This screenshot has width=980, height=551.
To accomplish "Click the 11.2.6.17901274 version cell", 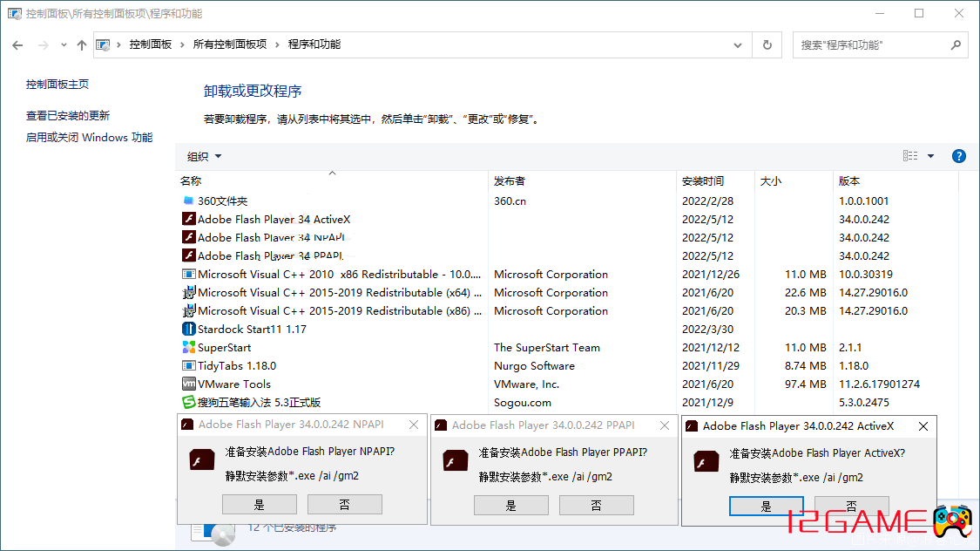I will click(x=879, y=384).
